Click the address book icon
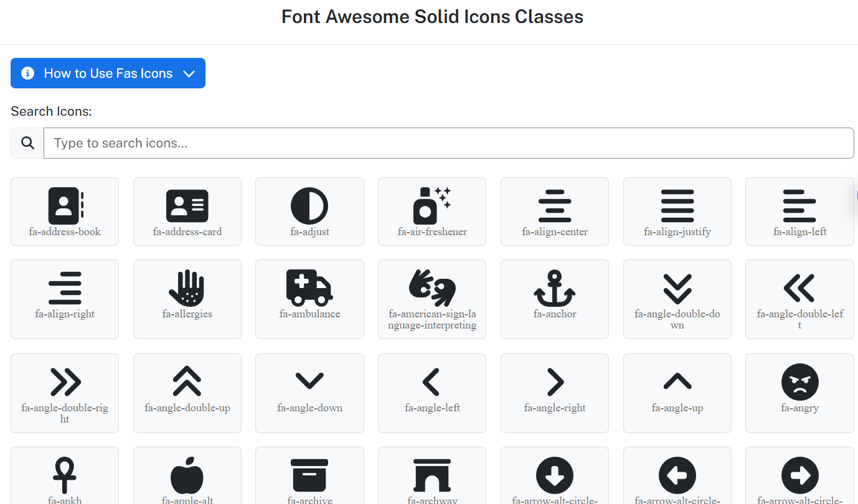 click(65, 206)
